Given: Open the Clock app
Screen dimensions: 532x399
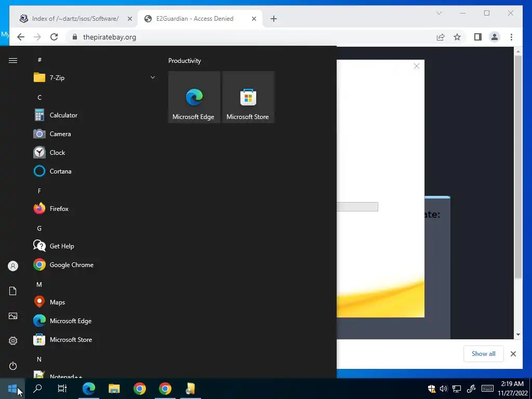Looking at the screenshot, I should coord(94,153).
